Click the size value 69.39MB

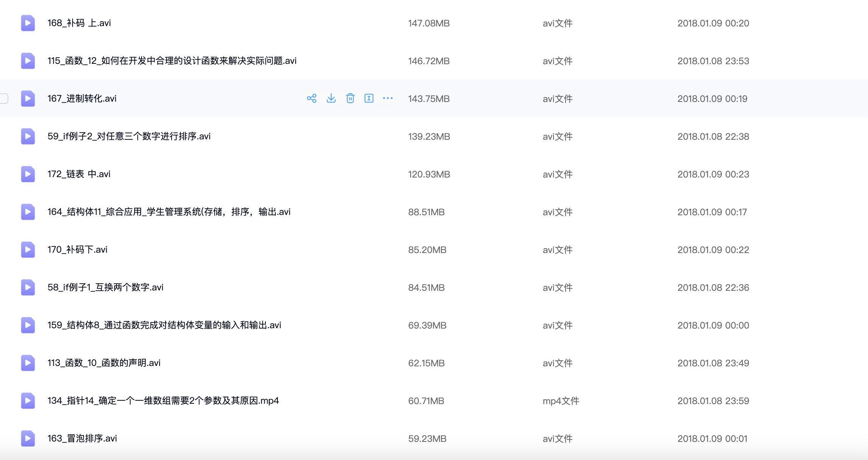pos(427,326)
